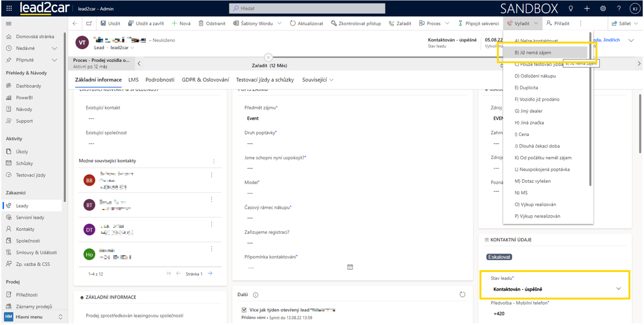Switch to GDPR & Oslovování tab
644x325 pixels.
[205, 80]
